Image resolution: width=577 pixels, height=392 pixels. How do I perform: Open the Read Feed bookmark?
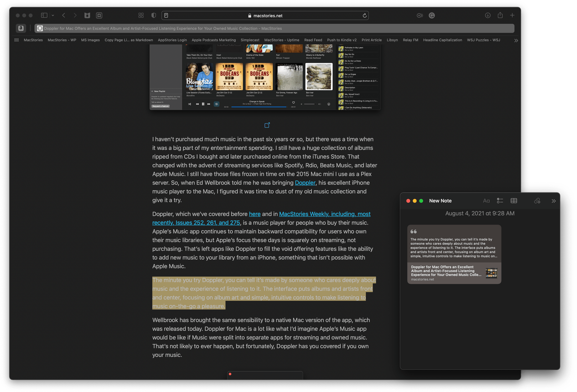click(313, 40)
